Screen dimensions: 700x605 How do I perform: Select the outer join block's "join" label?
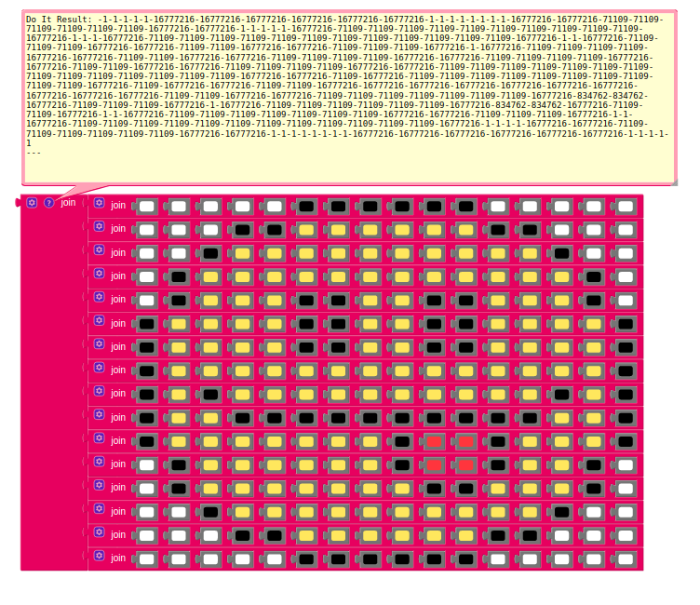point(68,203)
